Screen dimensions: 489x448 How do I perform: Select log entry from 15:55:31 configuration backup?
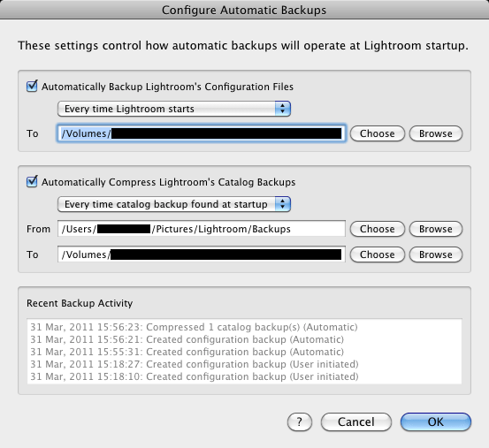(x=187, y=352)
